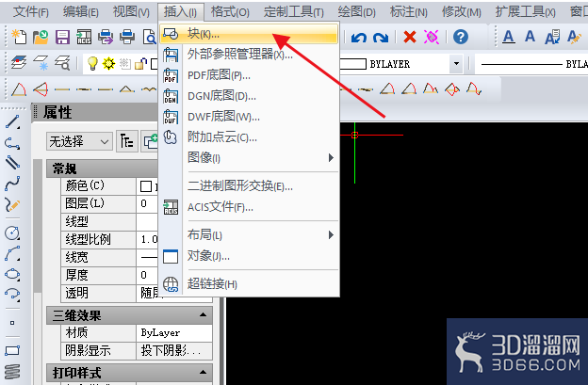Open the 视图(V) menu
The width and height of the screenshot is (588, 385).
pos(131,12)
